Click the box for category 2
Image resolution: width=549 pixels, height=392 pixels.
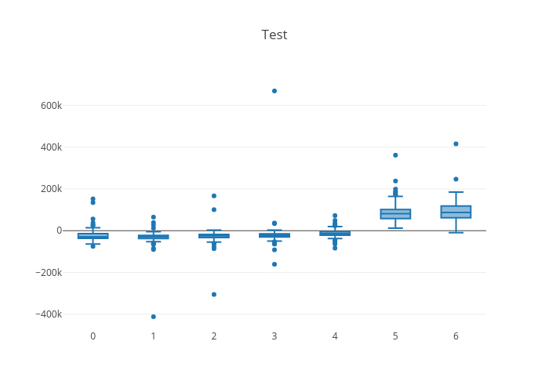[214, 236]
